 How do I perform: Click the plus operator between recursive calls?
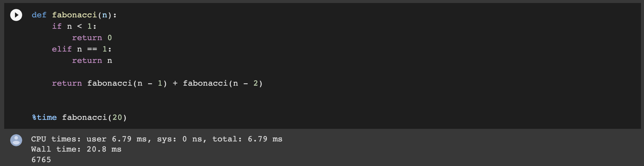[175, 83]
